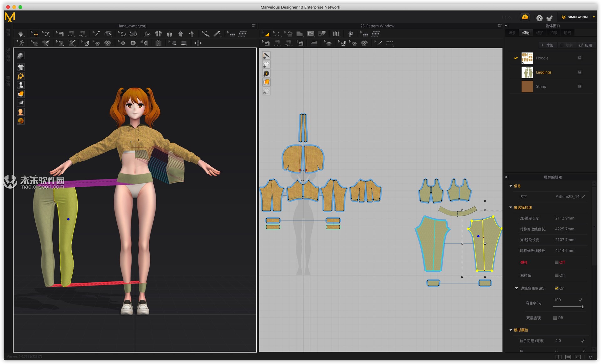
Task: Click the 2D window pencil icon
Action: coord(266,56)
